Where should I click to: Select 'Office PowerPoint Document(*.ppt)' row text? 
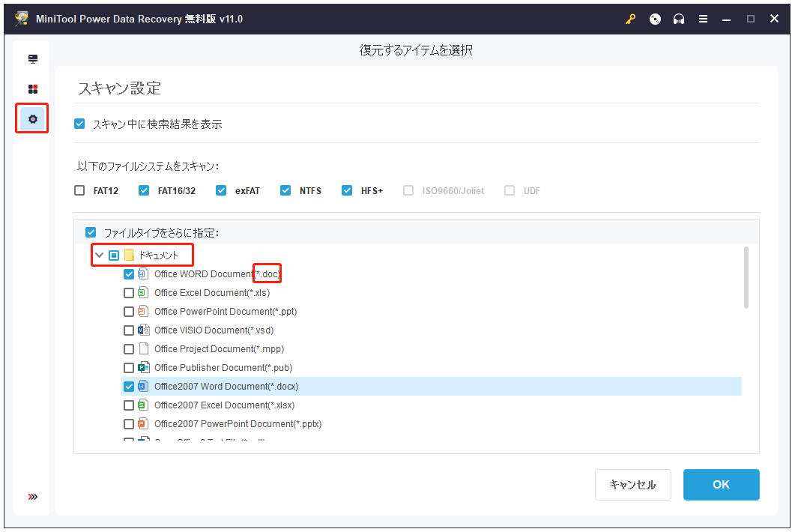226,312
